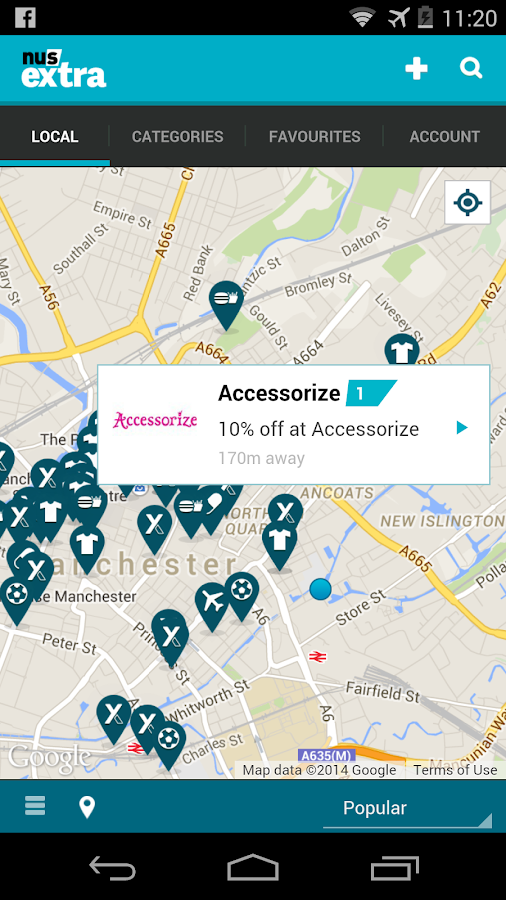Open search with the magnifier icon

click(x=471, y=68)
